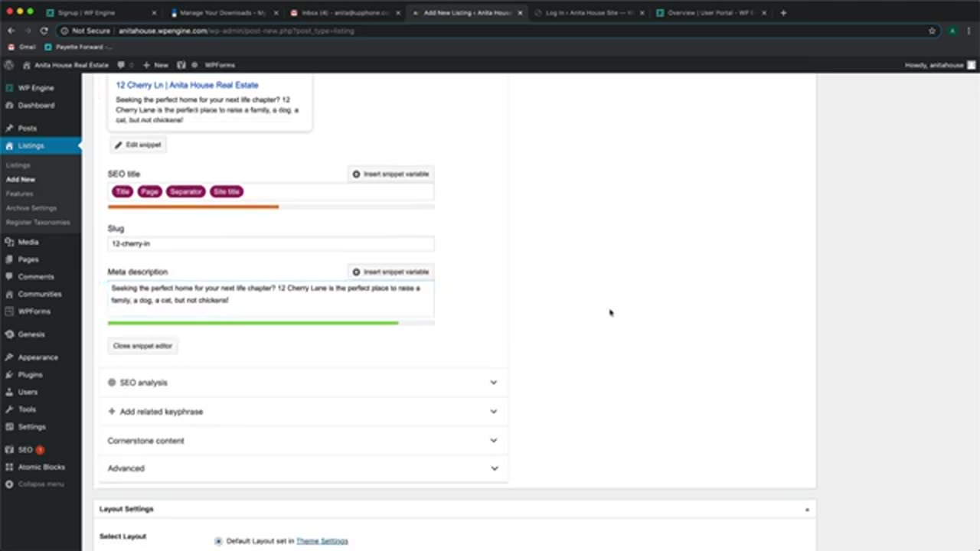Click the Close snippet editor button
Viewport: 980px width, 551px height.
pyautogui.click(x=142, y=346)
